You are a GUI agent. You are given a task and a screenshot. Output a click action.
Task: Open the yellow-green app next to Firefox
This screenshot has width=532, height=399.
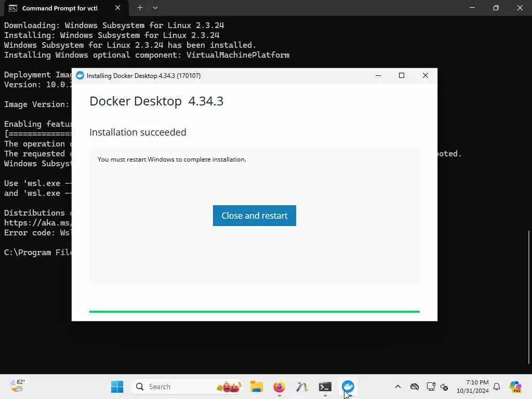coord(302,387)
